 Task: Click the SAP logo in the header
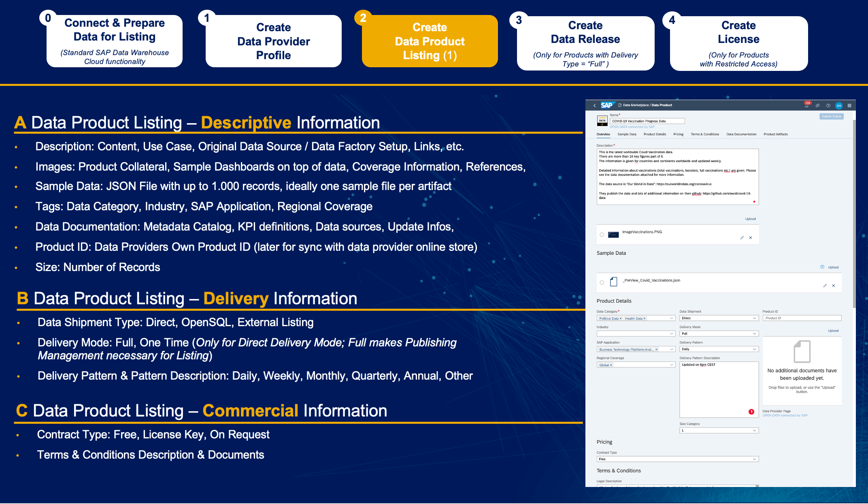coord(607,105)
